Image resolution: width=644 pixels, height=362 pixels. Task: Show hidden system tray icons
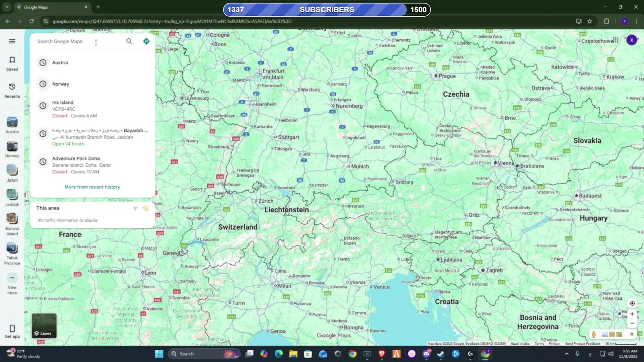tap(567, 354)
